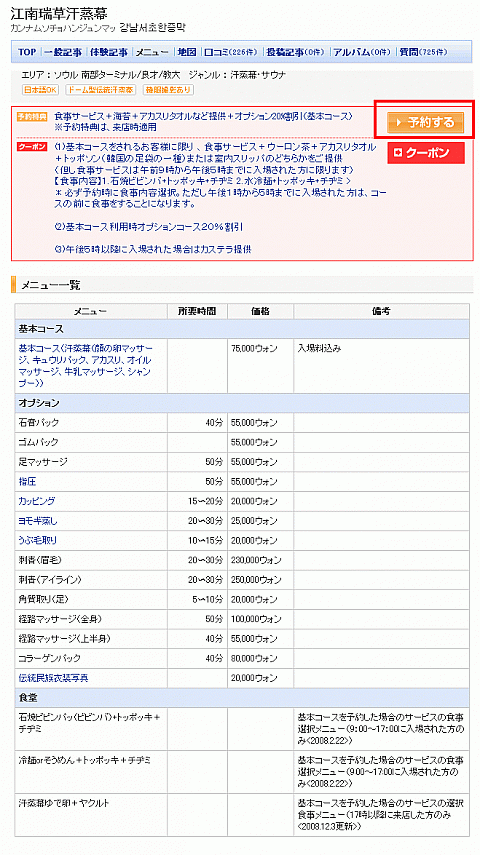Click the 刺青(アイライン) row name
This screenshot has width=480, height=855.
pyautogui.click(x=50, y=580)
